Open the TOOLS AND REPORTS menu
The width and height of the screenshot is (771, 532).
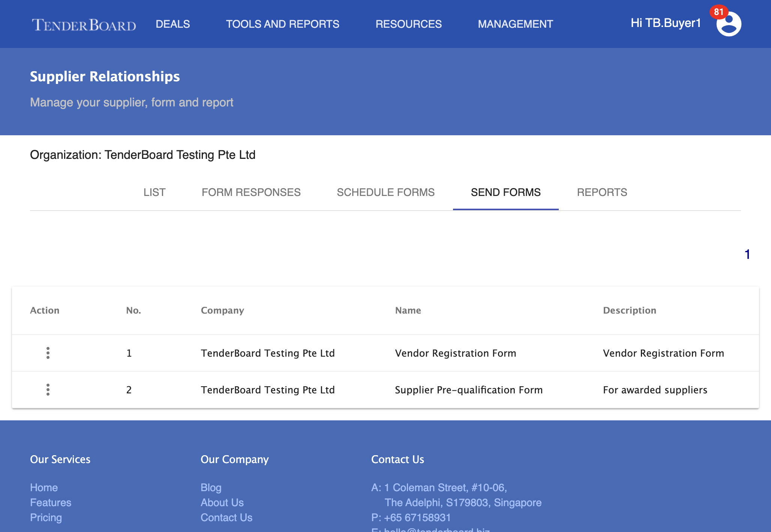click(x=282, y=24)
